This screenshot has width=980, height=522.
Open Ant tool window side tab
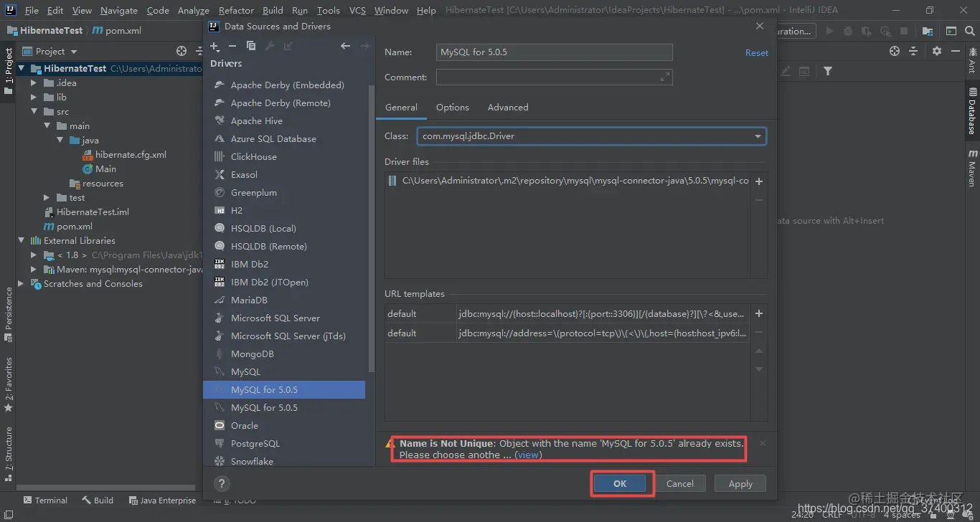coord(973,60)
